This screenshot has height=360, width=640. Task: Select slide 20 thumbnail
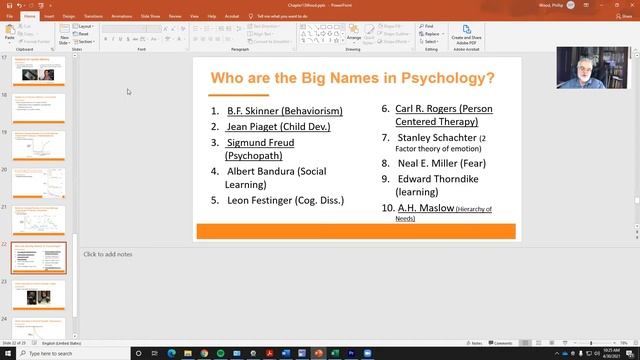[x=38, y=183]
